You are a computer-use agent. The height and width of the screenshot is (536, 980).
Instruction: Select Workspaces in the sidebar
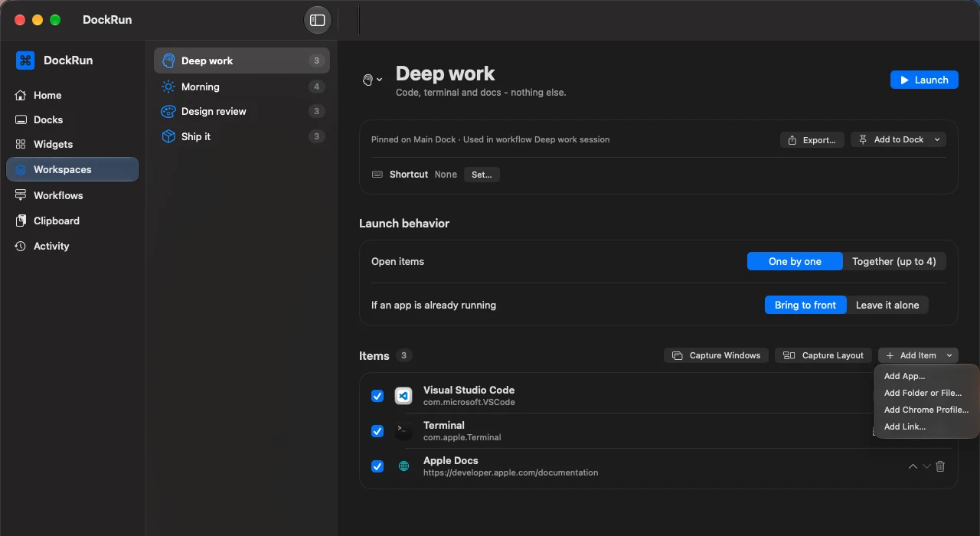(x=73, y=169)
